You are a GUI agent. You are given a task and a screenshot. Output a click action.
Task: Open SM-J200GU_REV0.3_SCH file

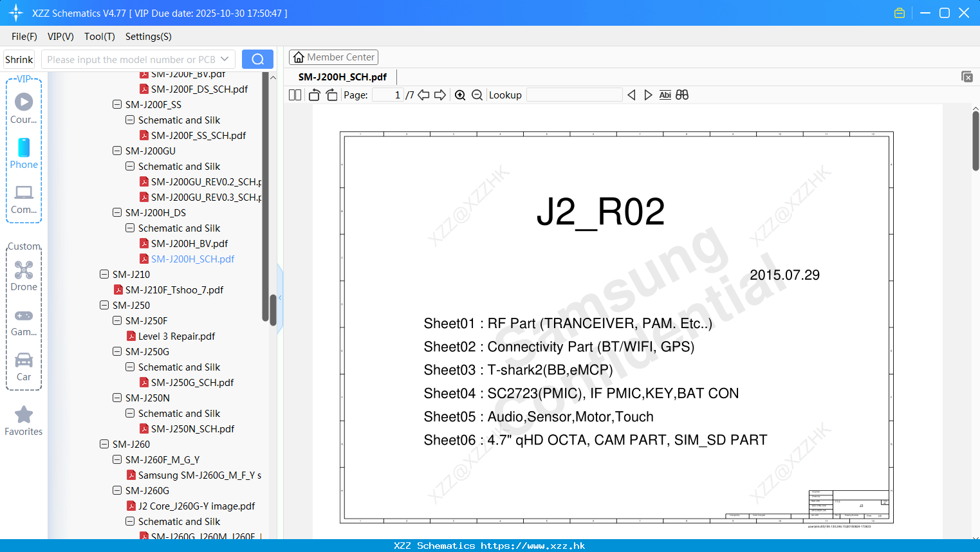coord(201,197)
